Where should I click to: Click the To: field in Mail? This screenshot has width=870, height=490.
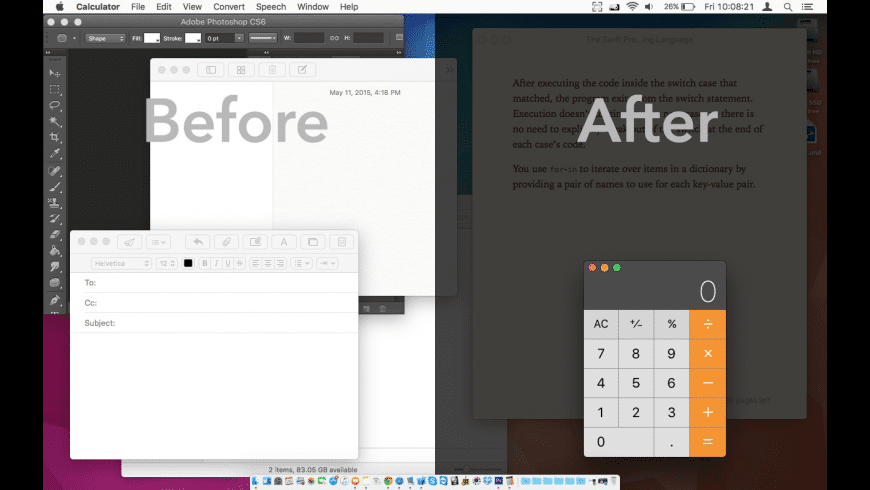click(214, 282)
